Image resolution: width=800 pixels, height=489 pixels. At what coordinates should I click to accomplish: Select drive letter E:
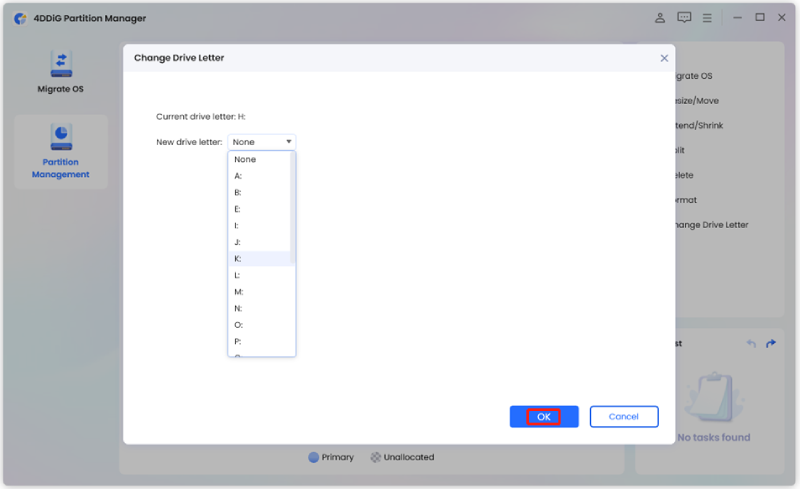coord(261,209)
